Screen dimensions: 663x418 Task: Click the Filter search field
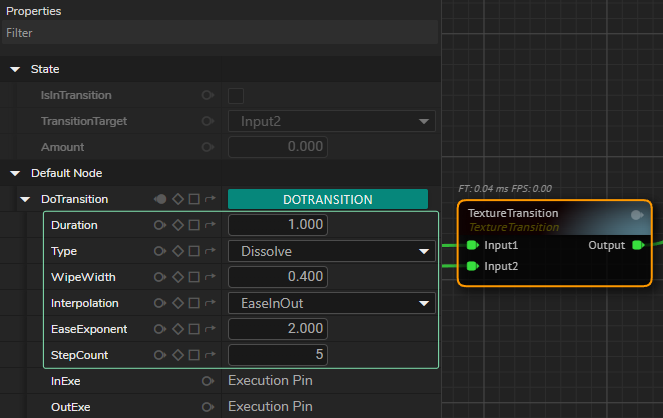(x=220, y=33)
